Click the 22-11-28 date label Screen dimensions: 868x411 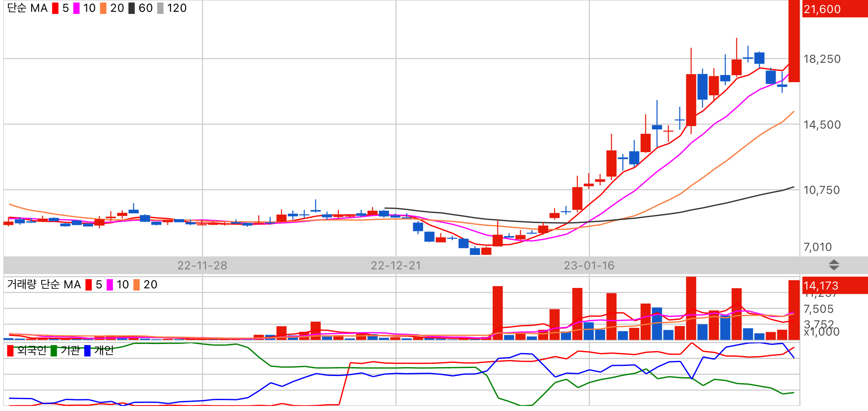pyautogui.click(x=202, y=266)
